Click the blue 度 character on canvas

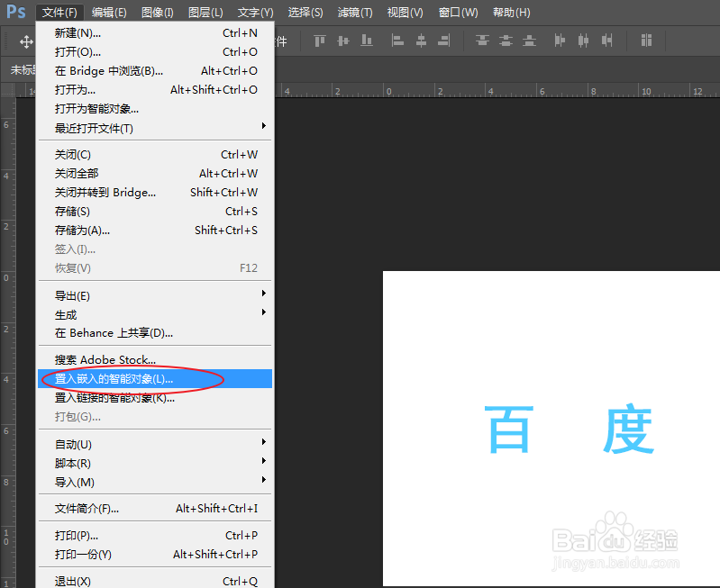point(628,429)
